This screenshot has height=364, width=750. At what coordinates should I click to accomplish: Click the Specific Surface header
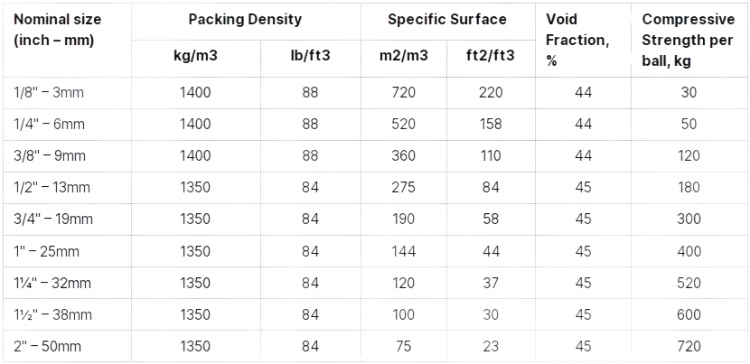[447, 20]
